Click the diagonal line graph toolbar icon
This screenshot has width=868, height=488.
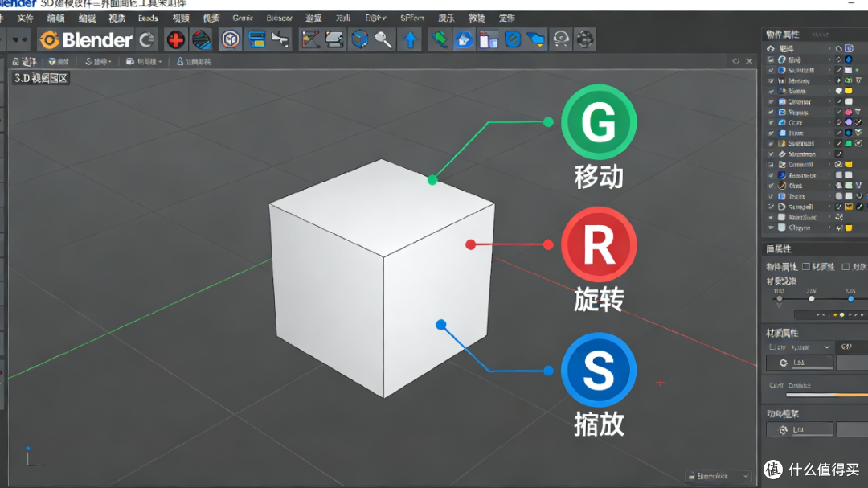tap(310, 40)
